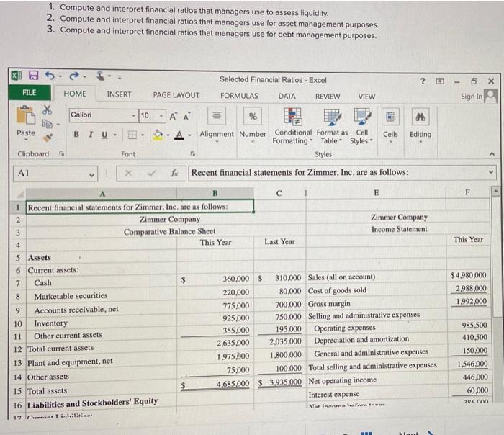Open the fill color bucket dropdown arrow
The image size is (504, 435).
coord(168,135)
